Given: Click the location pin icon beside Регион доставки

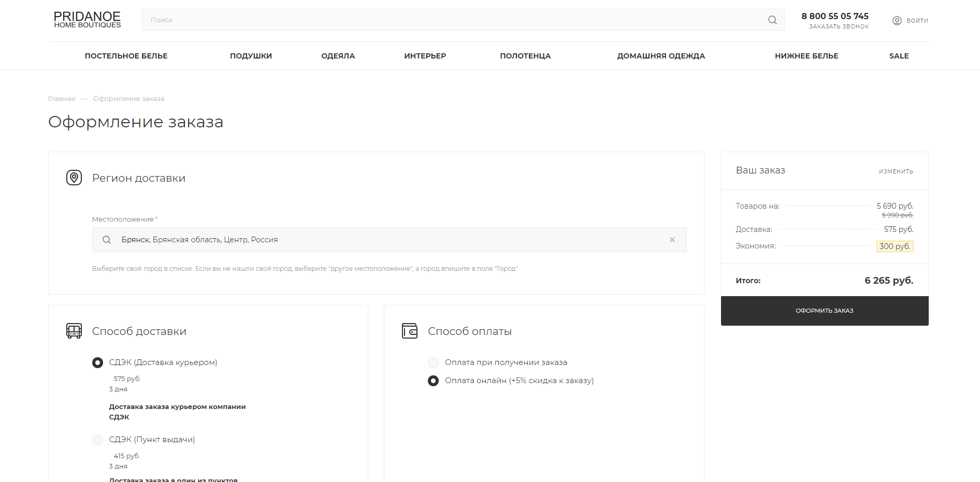Looking at the screenshot, I should 74,178.
